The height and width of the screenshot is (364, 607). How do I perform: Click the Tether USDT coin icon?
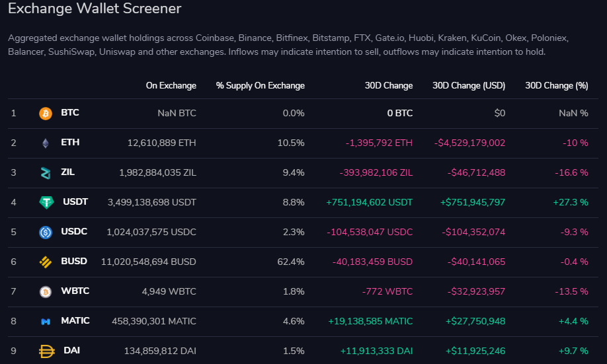46,202
